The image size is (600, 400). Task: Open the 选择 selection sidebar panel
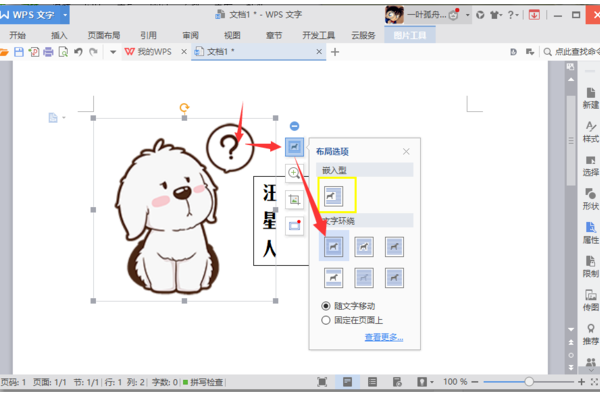(590, 166)
